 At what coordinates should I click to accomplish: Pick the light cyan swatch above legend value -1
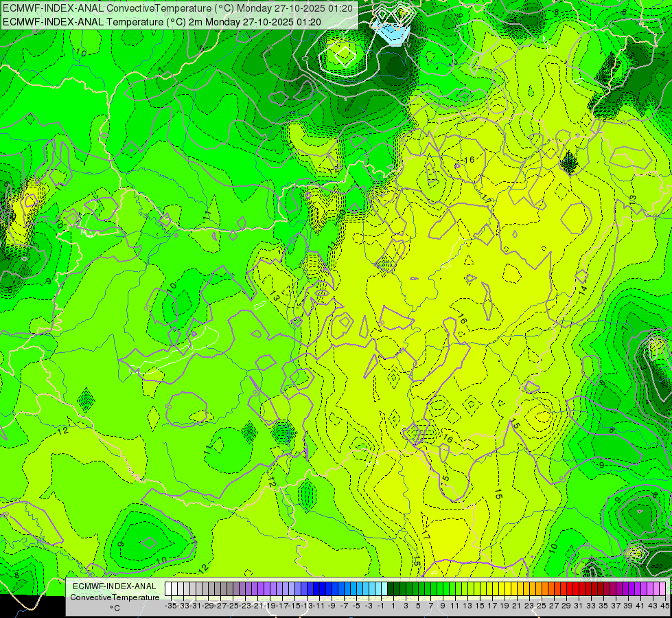378,589
